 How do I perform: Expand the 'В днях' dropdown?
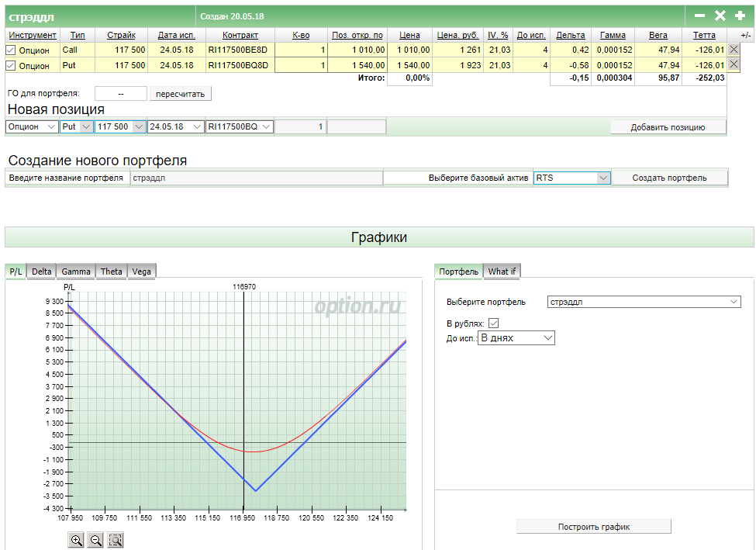click(516, 338)
